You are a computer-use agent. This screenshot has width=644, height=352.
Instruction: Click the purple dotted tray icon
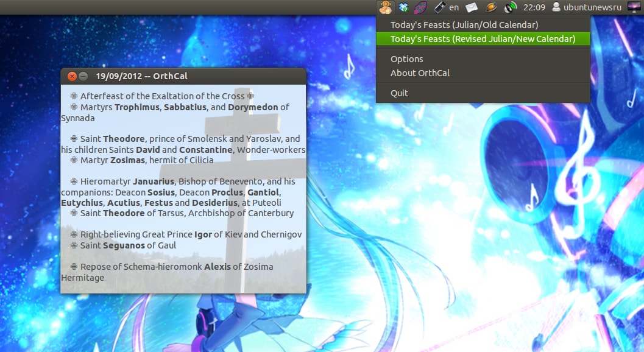click(420, 7)
